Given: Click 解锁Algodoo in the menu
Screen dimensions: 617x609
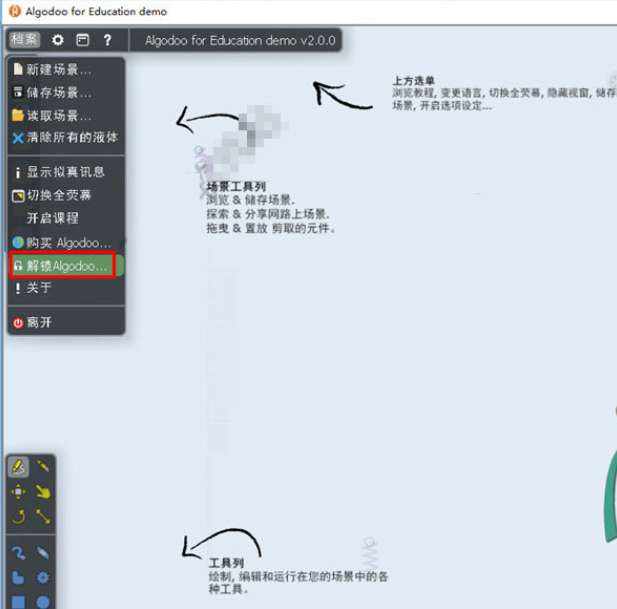Looking at the screenshot, I should (64, 266).
